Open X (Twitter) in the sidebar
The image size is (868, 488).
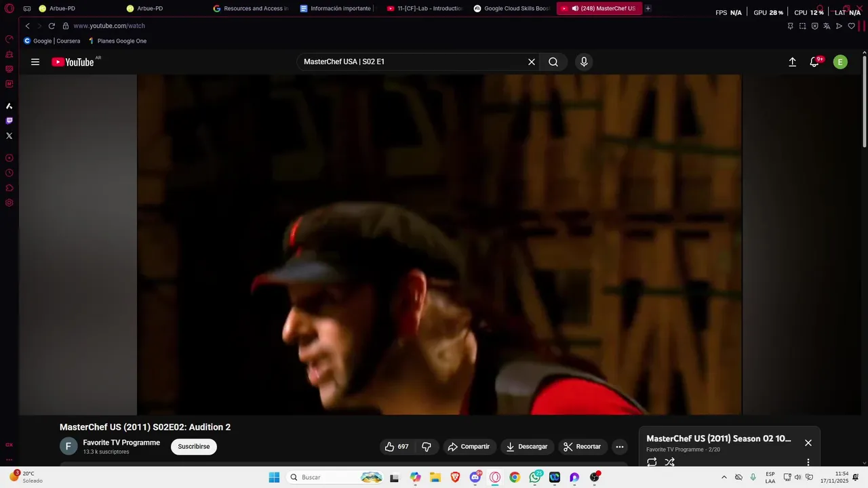point(9,136)
